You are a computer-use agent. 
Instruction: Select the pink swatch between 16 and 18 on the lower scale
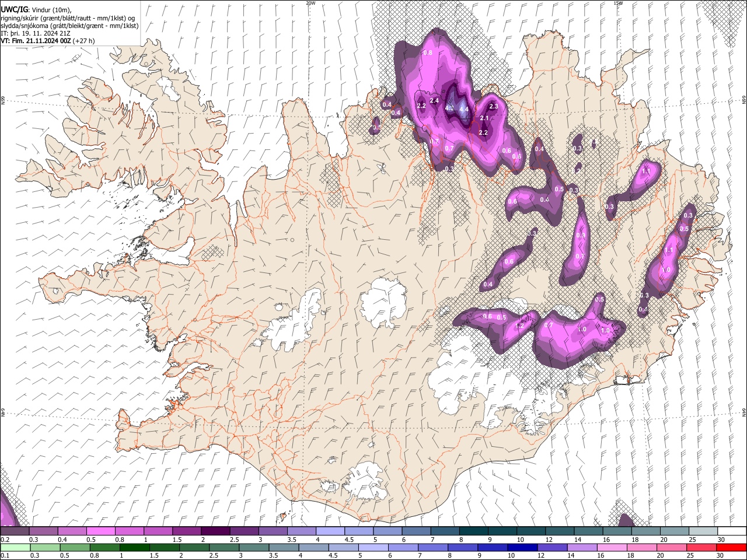612,547
